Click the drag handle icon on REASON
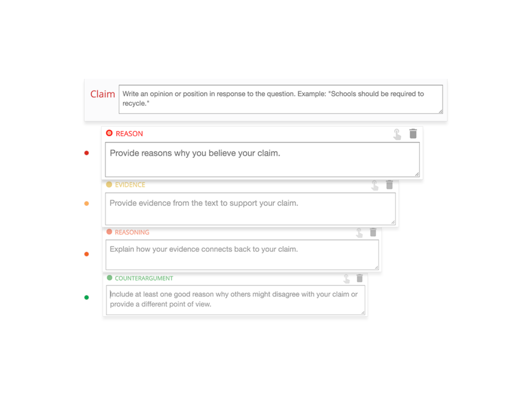The height and width of the screenshot is (405, 532). (x=397, y=134)
